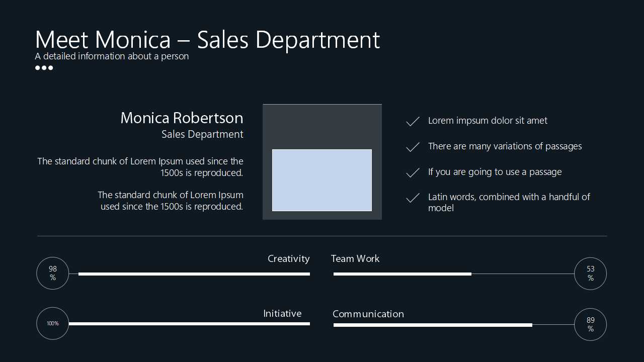Select the light blue picture placeholder

click(x=322, y=180)
